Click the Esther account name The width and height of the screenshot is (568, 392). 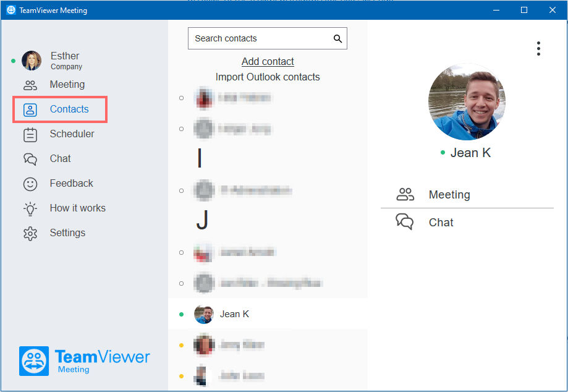[65, 56]
